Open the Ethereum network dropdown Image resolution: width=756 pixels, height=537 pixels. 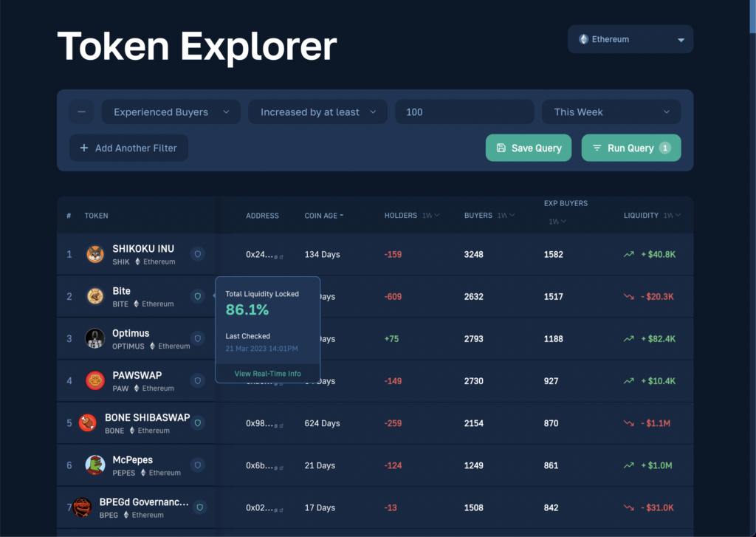click(x=630, y=39)
